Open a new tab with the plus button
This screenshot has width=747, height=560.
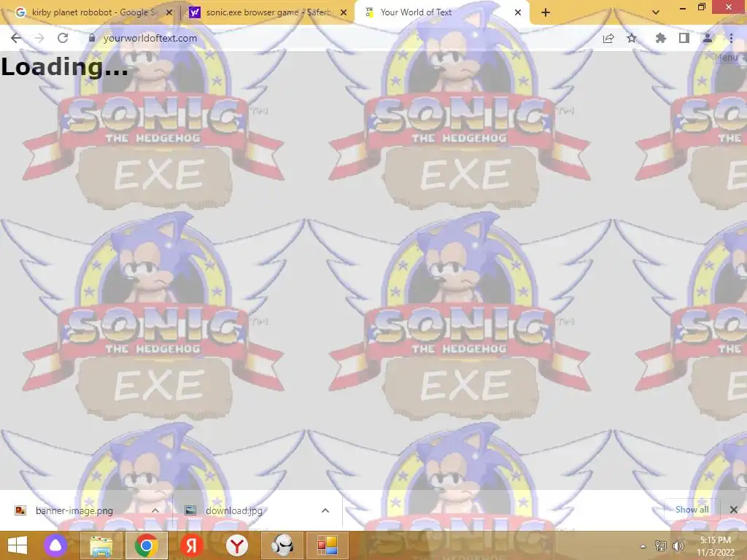[x=546, y=12]
